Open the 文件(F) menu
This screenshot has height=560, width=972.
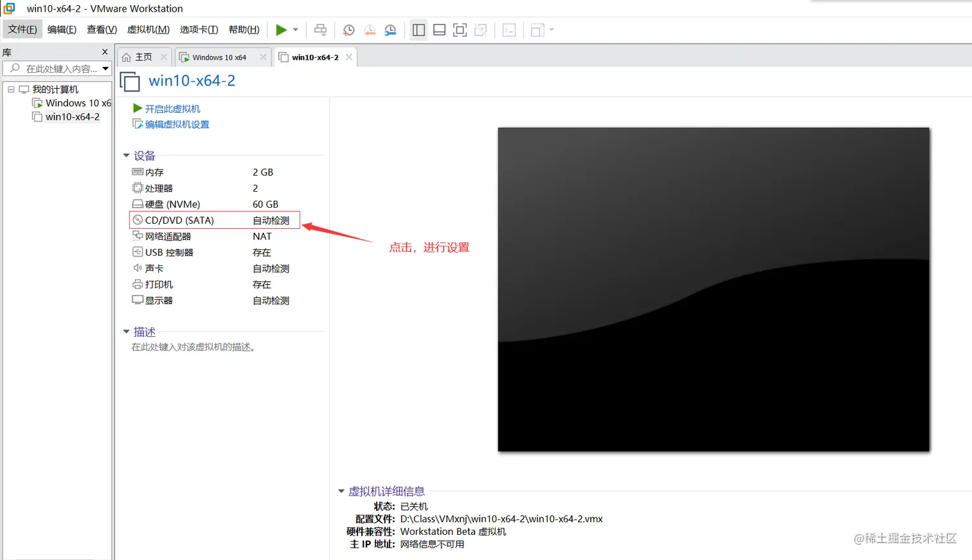pos(22,30)
